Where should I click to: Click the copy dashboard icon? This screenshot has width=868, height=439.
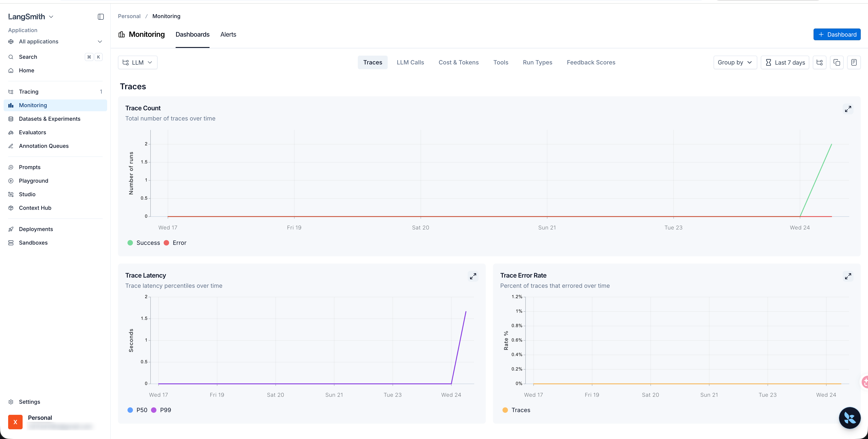(837, 62)
